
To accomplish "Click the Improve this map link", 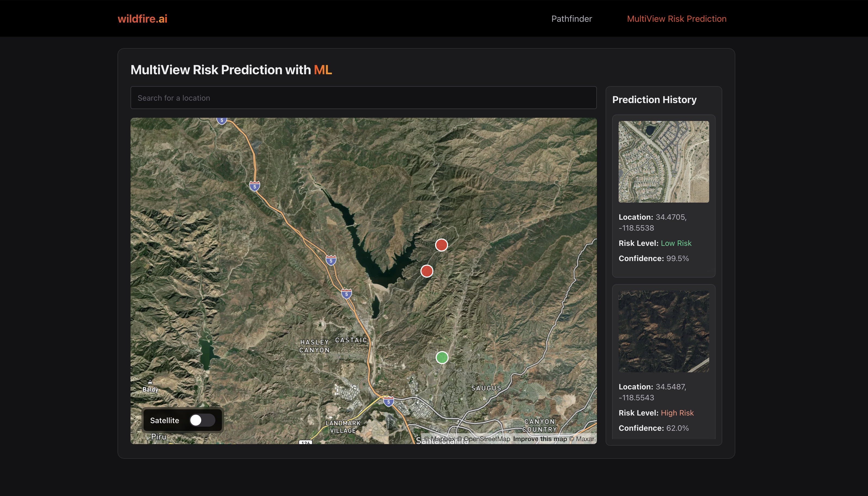I will (540, 439).
